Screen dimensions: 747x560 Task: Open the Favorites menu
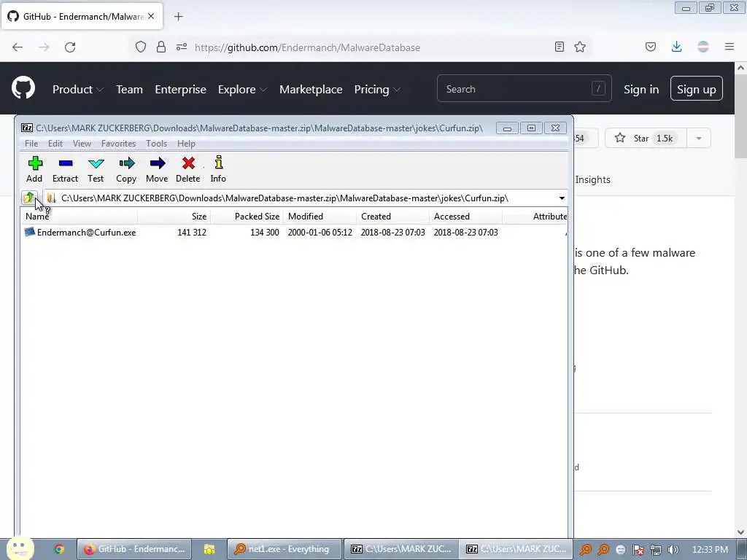click(x=119, y=144)
